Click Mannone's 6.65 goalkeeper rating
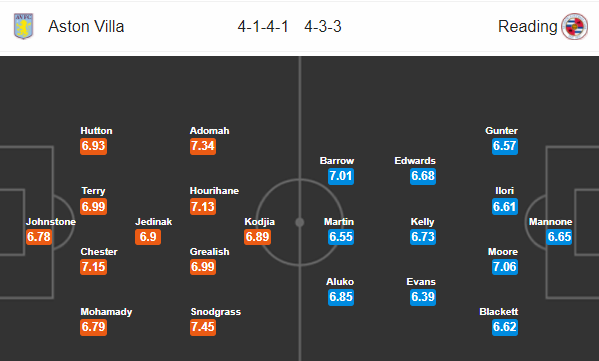599x361 pixels. point(559,237)
